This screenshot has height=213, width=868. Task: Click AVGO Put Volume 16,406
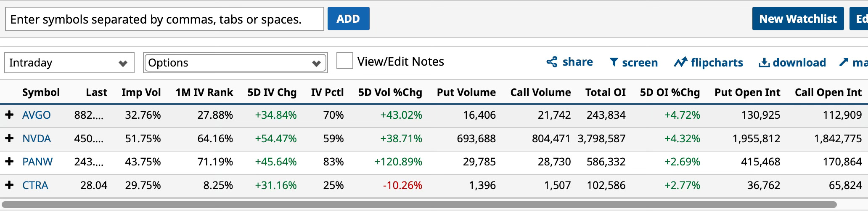click(479, 115)
